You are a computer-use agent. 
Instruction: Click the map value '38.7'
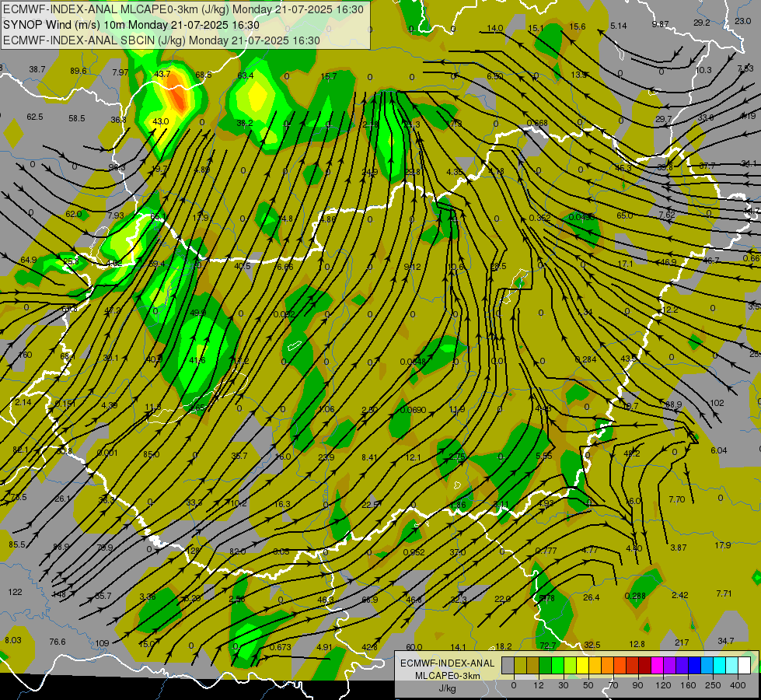tap(37, 69)
